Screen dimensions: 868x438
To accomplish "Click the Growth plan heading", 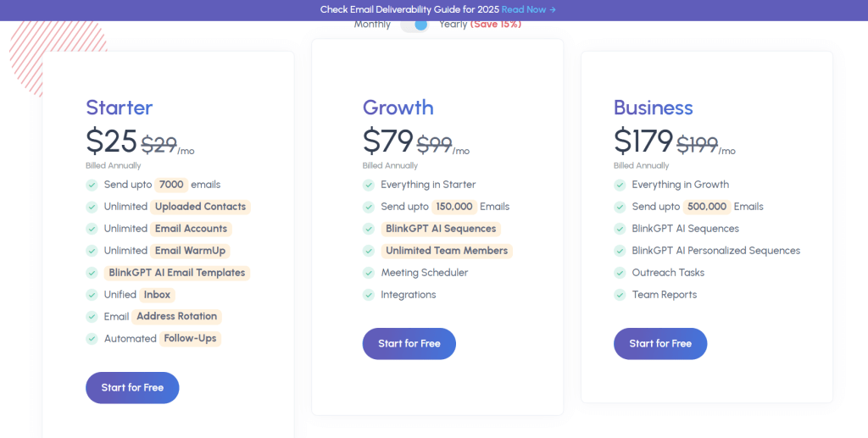I will pos(398,108).
